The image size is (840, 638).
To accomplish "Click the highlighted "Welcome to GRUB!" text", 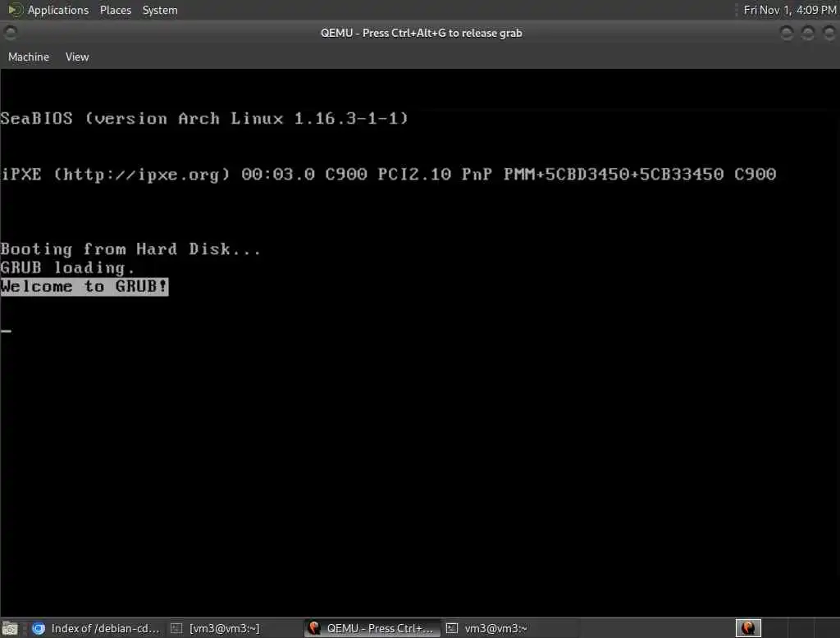I will [x=84, y=286].
